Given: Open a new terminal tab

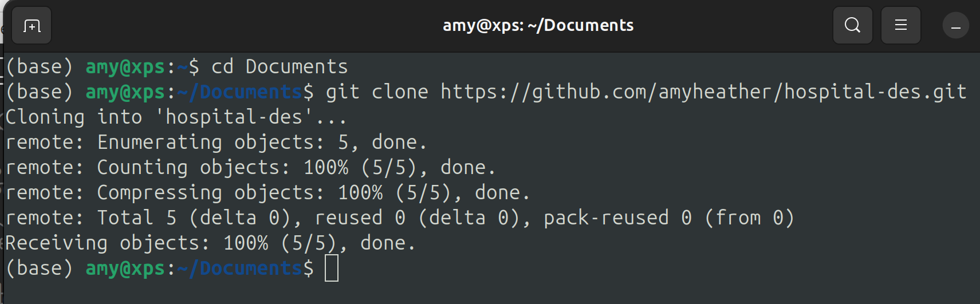Looking at the screenshot, I should [32, 26].
